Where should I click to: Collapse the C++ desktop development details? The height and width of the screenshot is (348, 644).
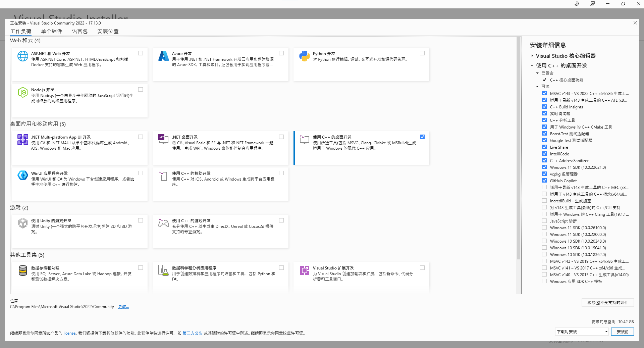coord(532,65)
